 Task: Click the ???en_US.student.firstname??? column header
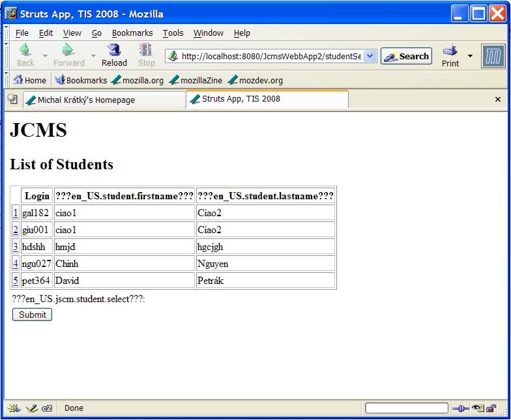pos(124,196)
